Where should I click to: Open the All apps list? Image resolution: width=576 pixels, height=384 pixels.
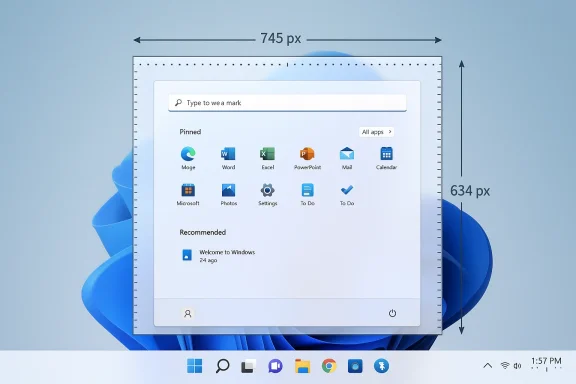click(376, 132)
